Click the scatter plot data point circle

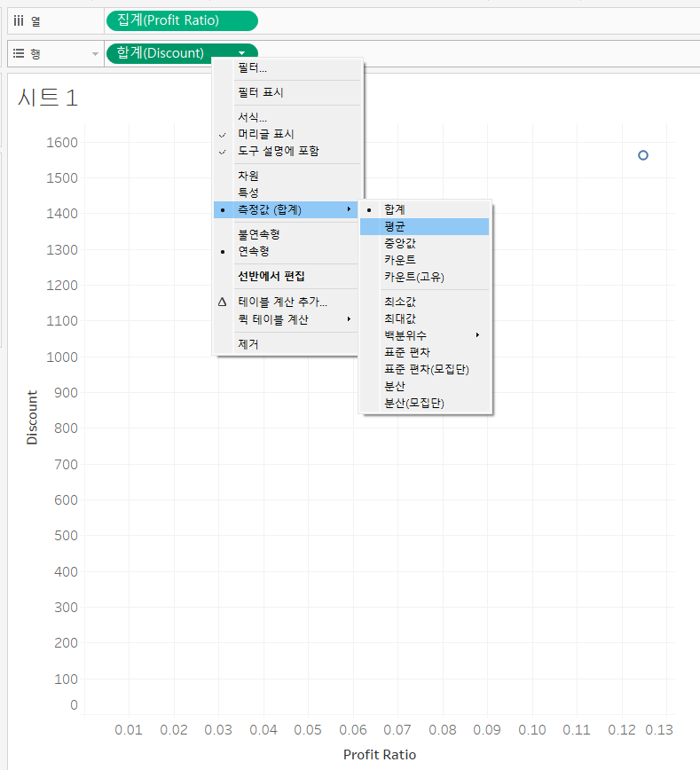tap(643, 155)
